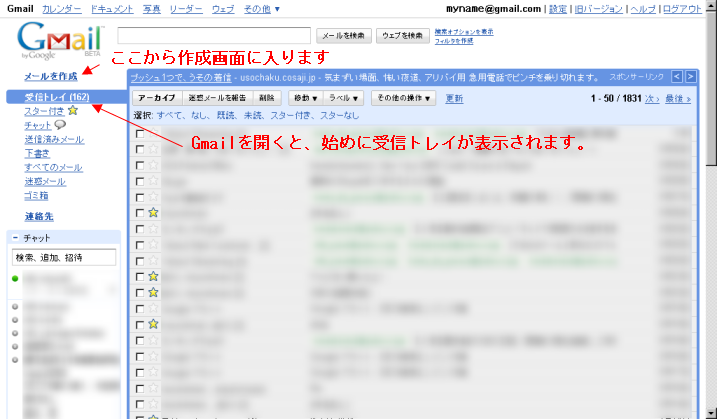Click the page scrollbar up arrow
717x419 pixels.
pyautogui.click(x=712, y=5)
